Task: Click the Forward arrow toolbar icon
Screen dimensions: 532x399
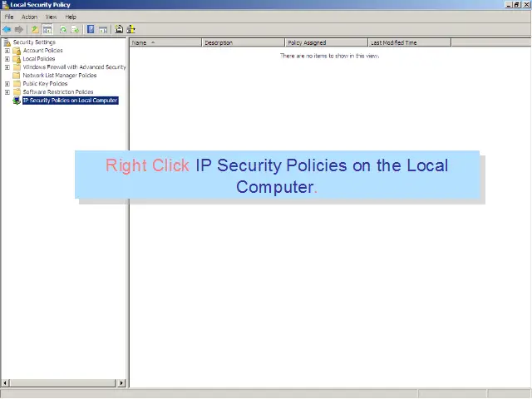Action: pyautogui.click(x=19, y=29)
